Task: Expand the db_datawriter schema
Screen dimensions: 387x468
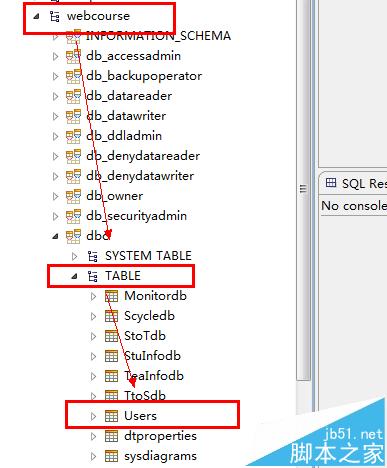Action: pyautogui.click(x=56, y=116)
